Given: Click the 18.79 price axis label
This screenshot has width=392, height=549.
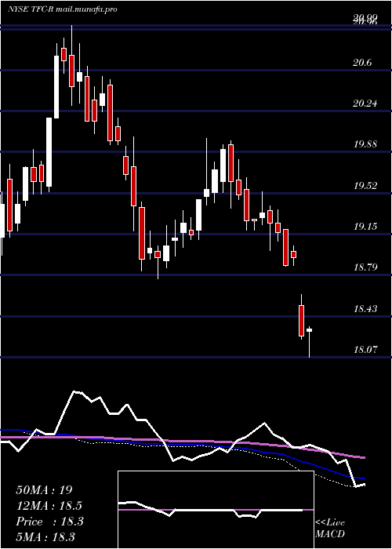Looking at the screenshot, I should [x=365, y=267].
